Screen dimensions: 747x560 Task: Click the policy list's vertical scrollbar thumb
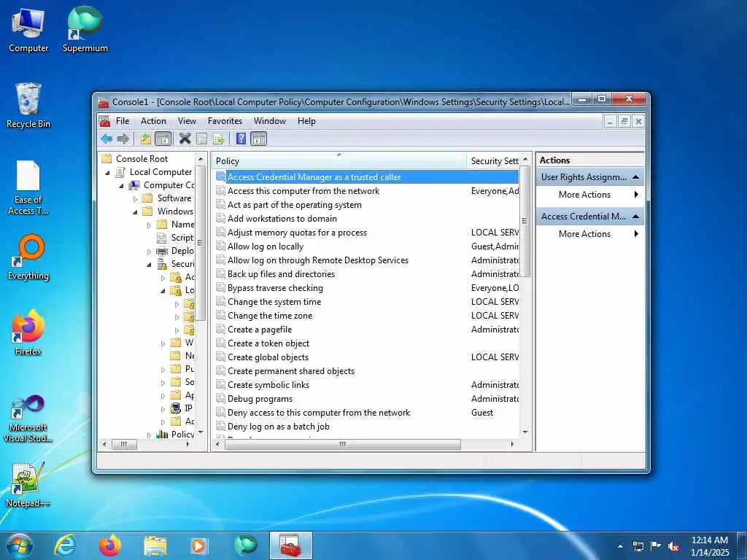pos(525,221)
